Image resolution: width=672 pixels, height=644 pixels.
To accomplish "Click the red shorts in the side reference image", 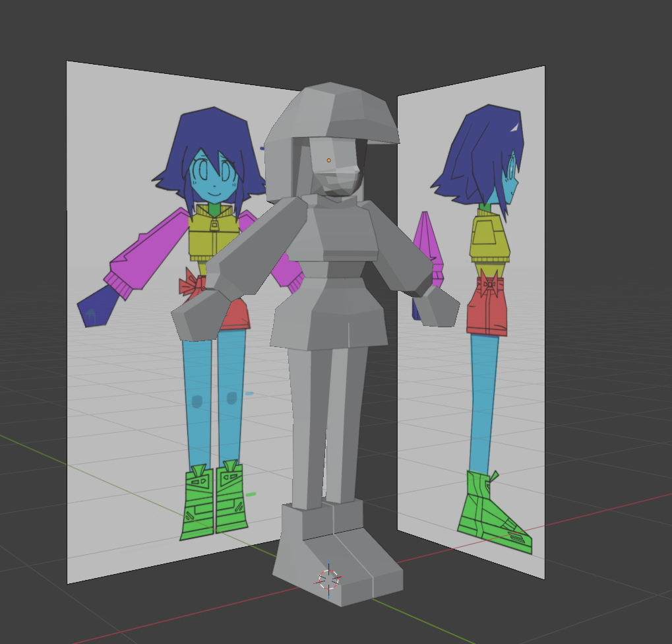I will coord(487,310).
